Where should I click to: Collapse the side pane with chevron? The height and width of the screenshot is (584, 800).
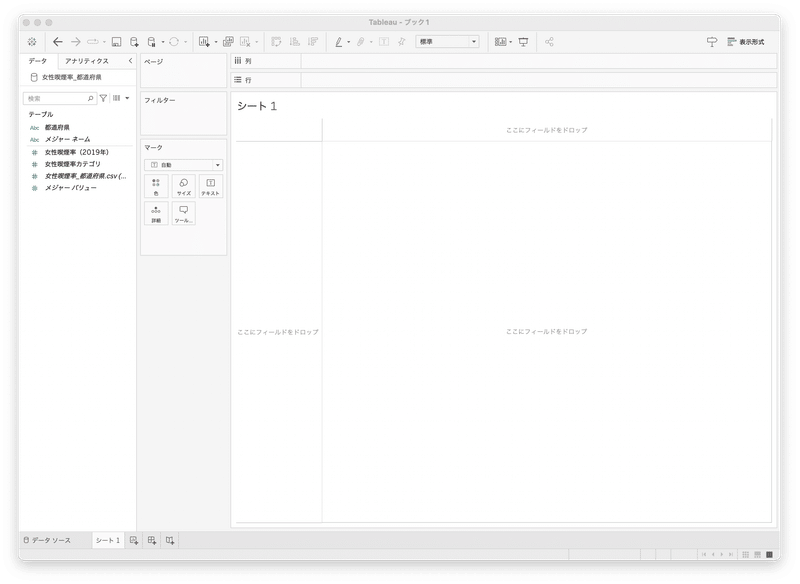click(130, 61)
